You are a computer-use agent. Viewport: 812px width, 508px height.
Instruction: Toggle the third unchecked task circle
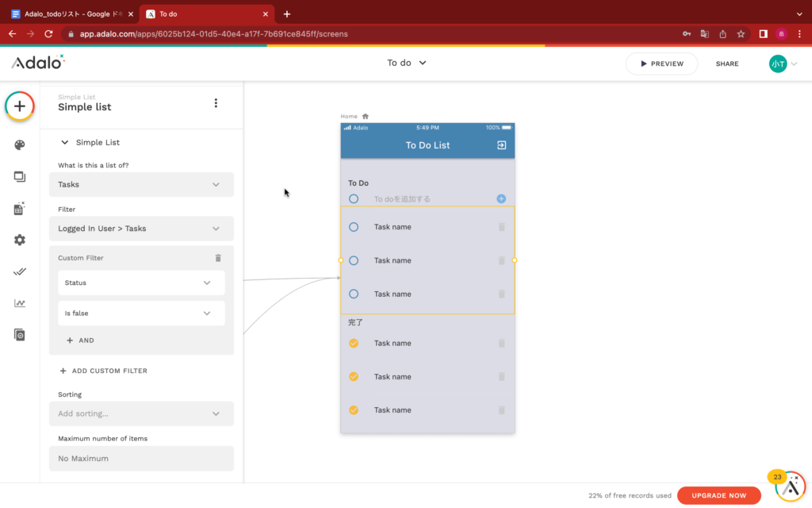(x=354, y=294)
